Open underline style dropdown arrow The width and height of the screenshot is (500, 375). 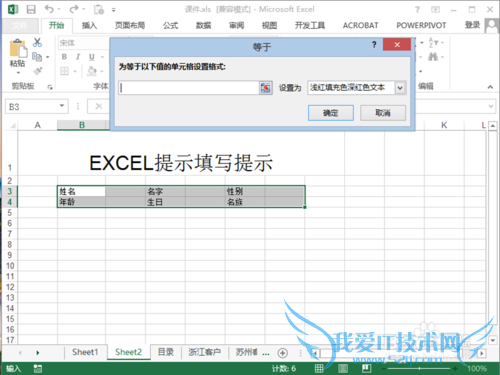pyautogui.click(x=102, y=57)
